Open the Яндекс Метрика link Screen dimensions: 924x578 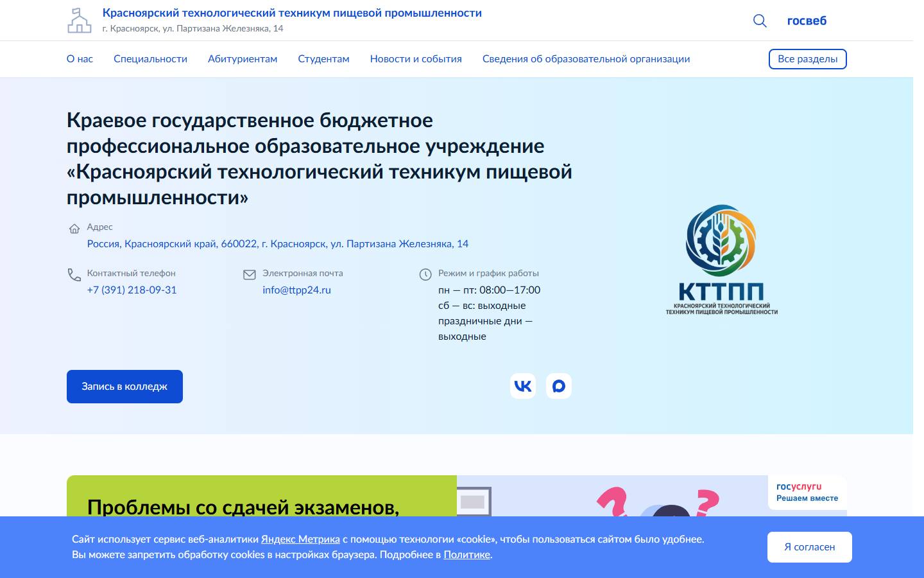tap(300, 539)
